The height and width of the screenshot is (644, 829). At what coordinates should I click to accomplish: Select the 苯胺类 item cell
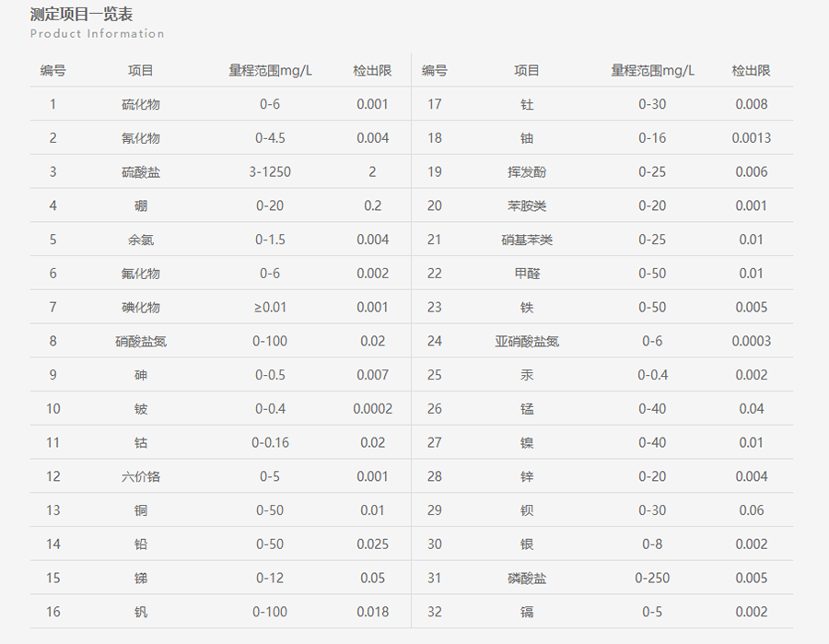[x=527, y=205]
